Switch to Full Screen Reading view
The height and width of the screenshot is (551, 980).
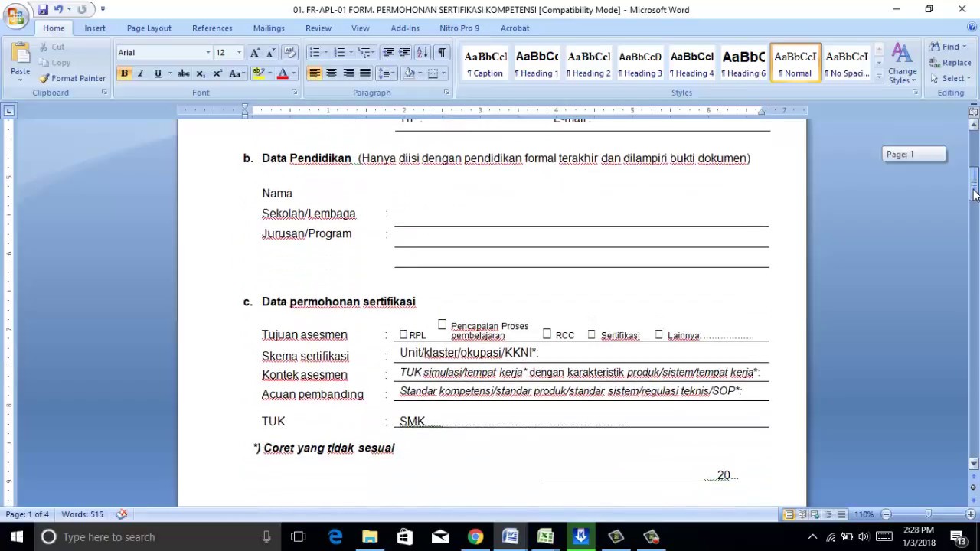(x=802, y=514)
